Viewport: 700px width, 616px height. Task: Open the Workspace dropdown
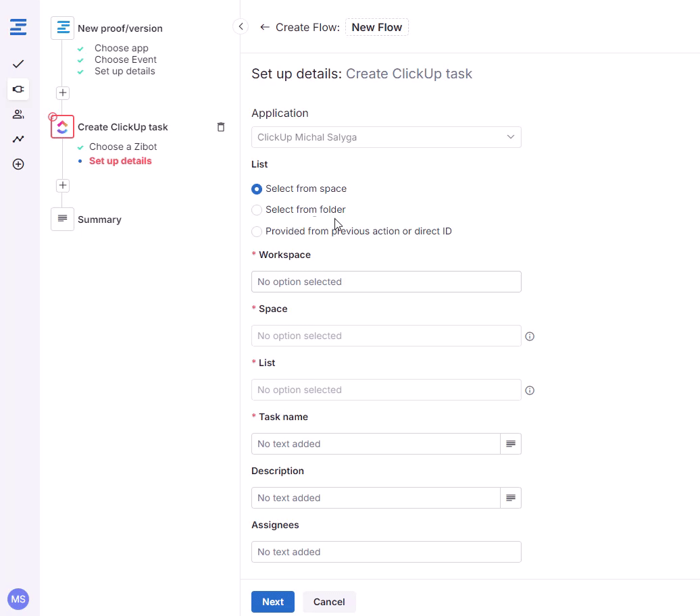[x=386, y=282]
